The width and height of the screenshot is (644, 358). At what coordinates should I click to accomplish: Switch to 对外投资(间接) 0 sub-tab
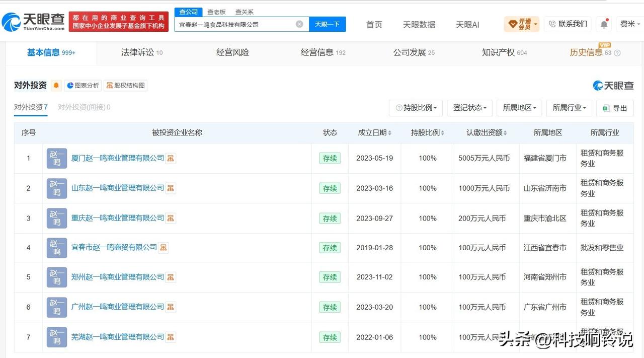coord(84,107)
